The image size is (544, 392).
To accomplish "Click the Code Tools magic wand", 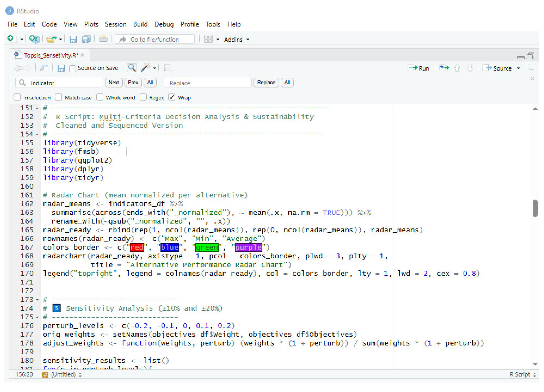I will pyautogui.click(x=146, y=68).
